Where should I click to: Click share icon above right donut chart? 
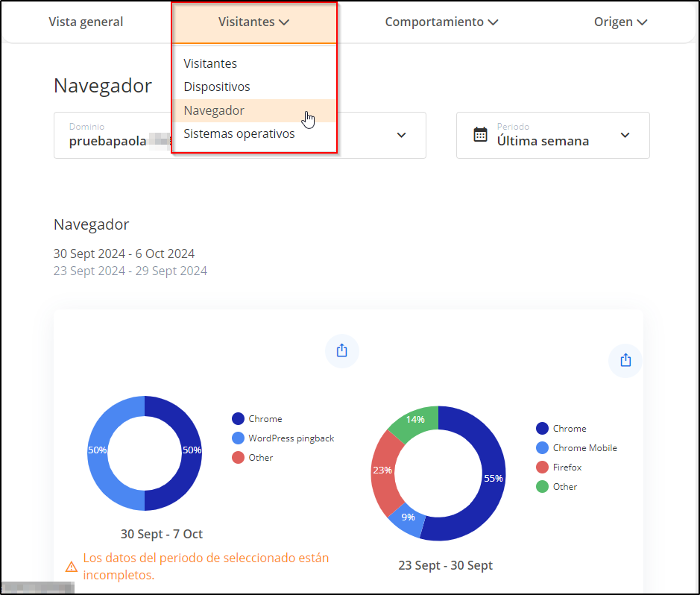625,360
